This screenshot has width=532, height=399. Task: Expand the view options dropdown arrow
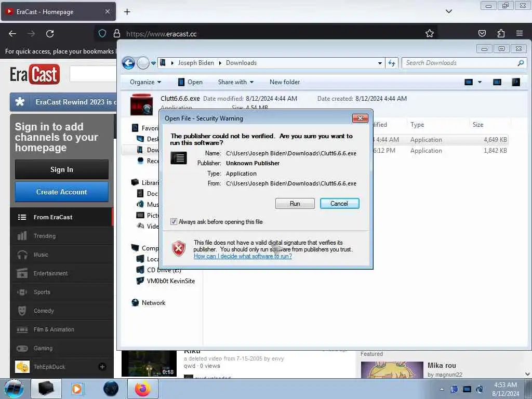point(480,82)
